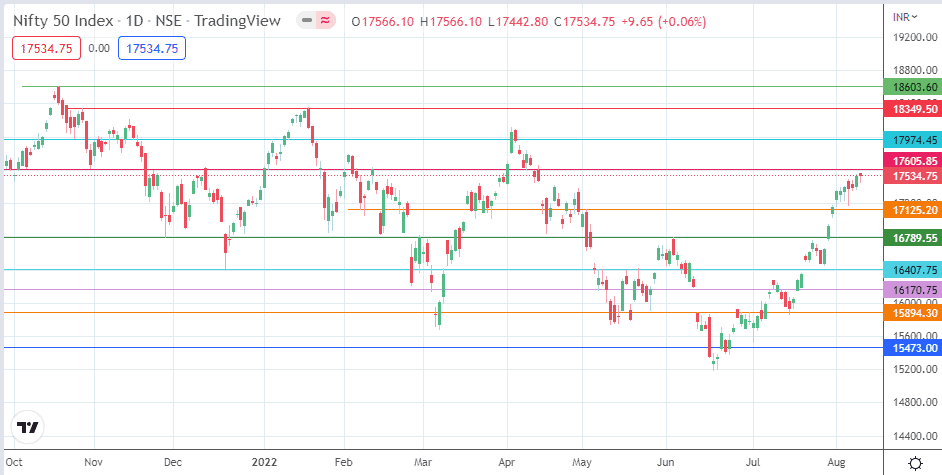Select the purple 16170.75 price label
The image size is (942, 475).
tap(913, 289)
